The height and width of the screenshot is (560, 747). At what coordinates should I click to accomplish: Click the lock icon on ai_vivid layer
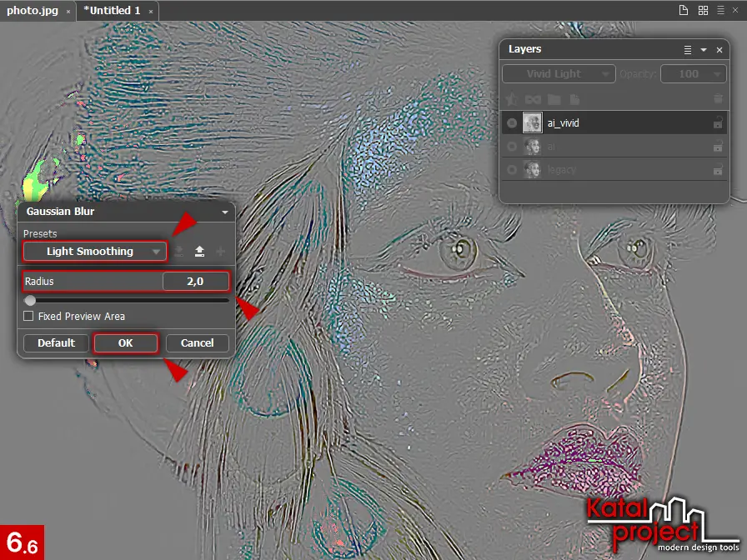click(717, 123)
